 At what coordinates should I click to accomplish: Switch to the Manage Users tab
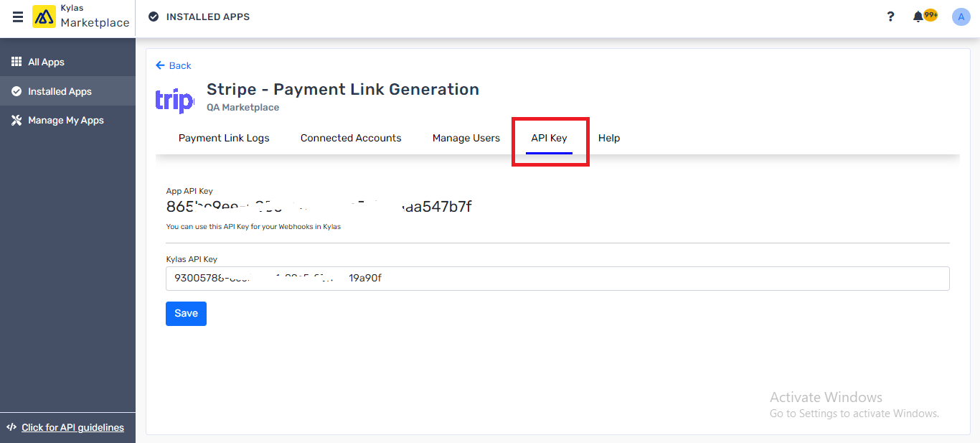pos(466,138)
